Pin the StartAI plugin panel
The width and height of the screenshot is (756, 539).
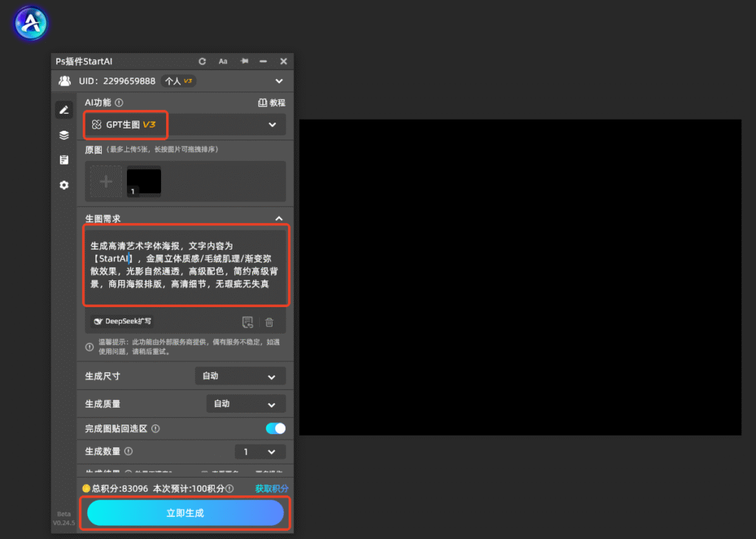pyautogui.click(x=244, y=61)
